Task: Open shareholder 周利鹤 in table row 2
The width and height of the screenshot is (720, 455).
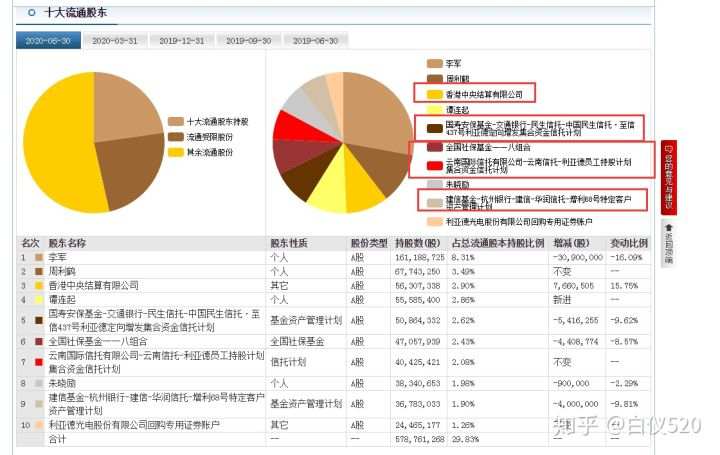Action: (x=62, y=271)
